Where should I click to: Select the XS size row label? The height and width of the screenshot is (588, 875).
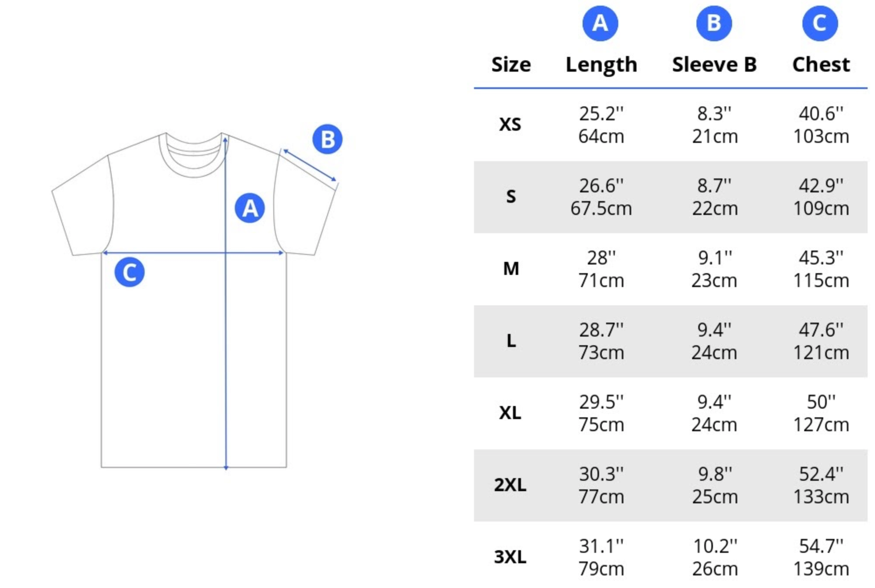510,125
